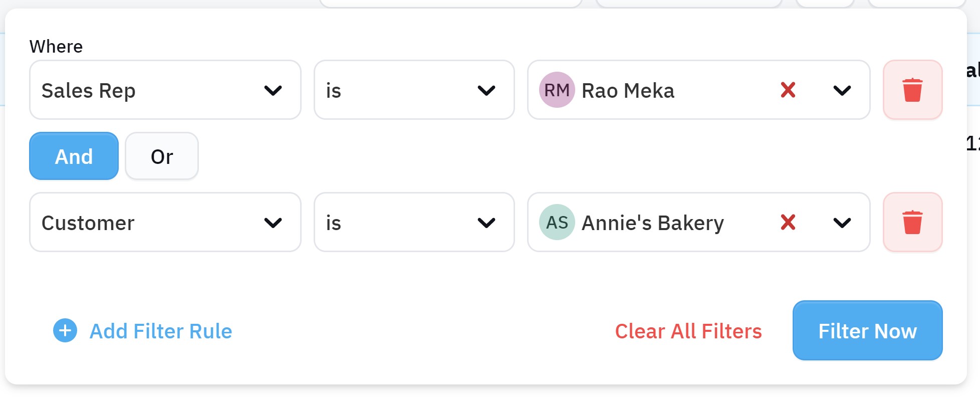The width and height of the screenshot is (980, 397).
Task: Click the AS avatar badge
Action: tap(557, 223)
